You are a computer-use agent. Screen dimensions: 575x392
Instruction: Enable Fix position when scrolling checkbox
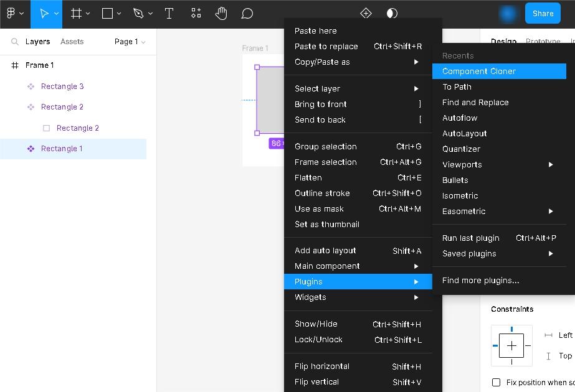point(497,382)
